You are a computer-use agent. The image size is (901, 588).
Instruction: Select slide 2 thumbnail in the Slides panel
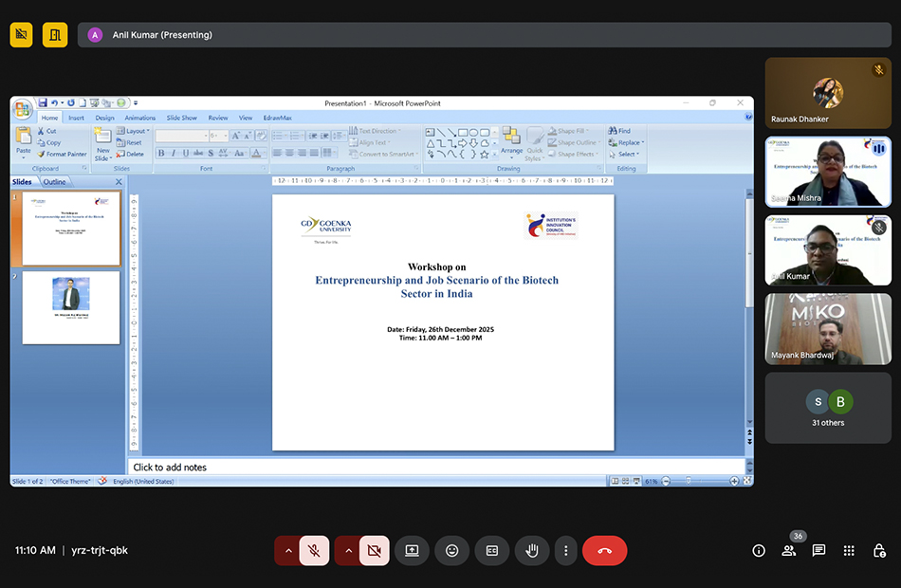click(x=70, y=307)
